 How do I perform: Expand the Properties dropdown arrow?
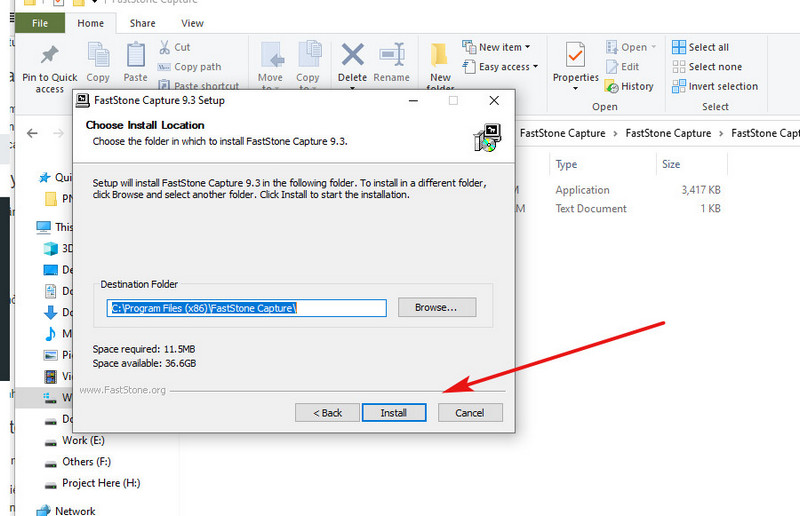[576, 89]
